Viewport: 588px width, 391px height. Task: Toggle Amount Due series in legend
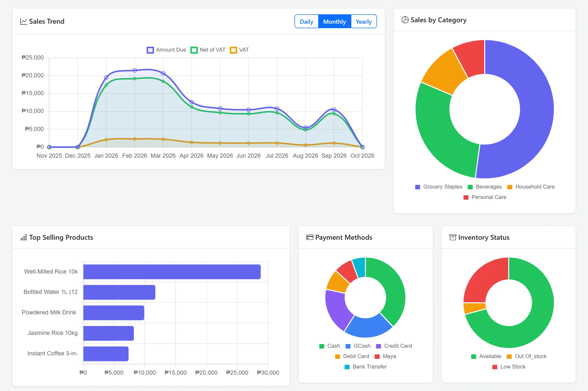[x=166, y=50]
